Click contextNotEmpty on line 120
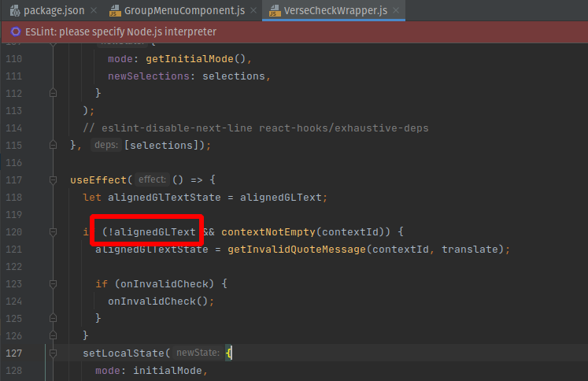The width and height of the screenshot is (588, 381). coord(268,232)
